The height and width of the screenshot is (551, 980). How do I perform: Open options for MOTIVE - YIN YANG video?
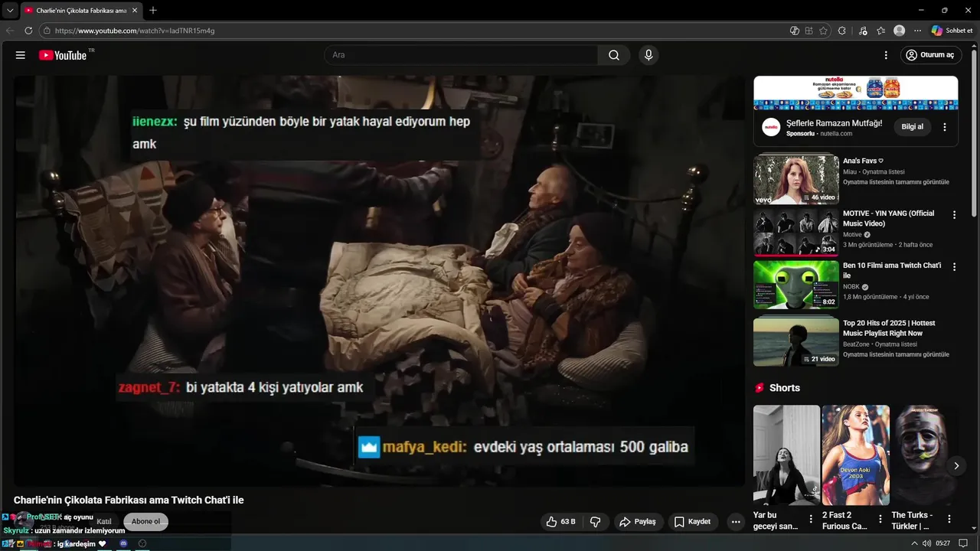954,215
